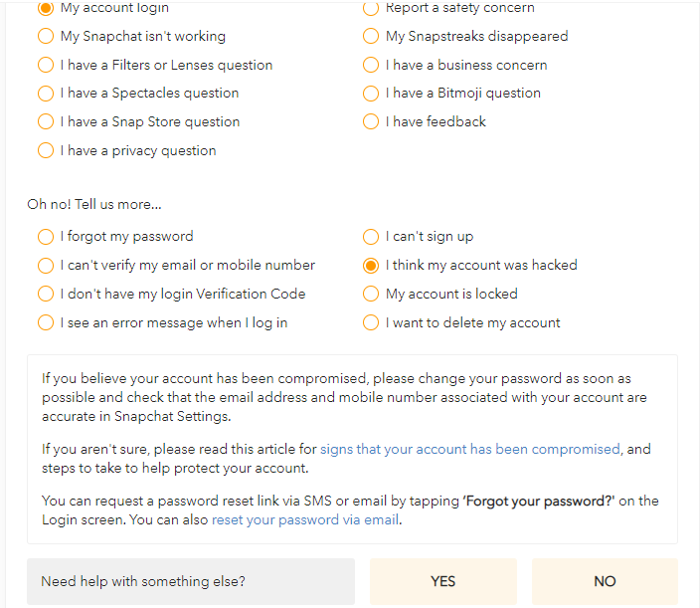This screenshot has height=608, width=700.
Task: Select "My account is locked" radio button
Action: 371,294
